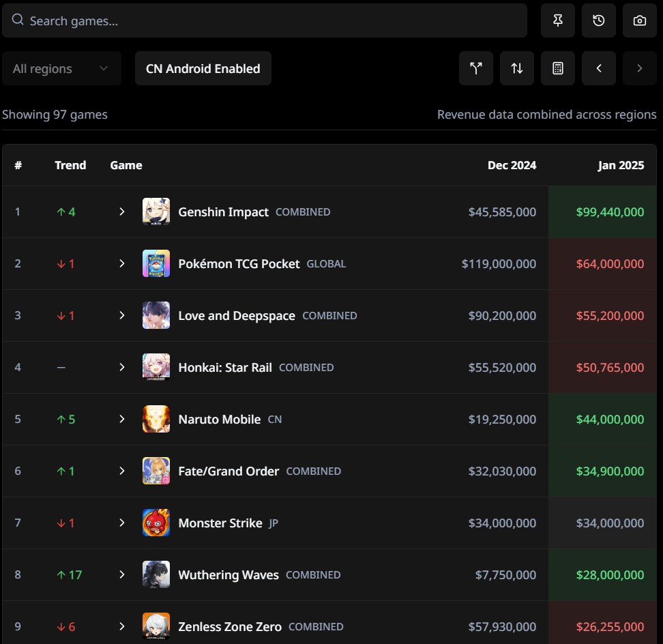The height and width of the screenshot is (644, 663).
Task: Expand the Wuthering Waves row
Action: click(x=122, y=574)
